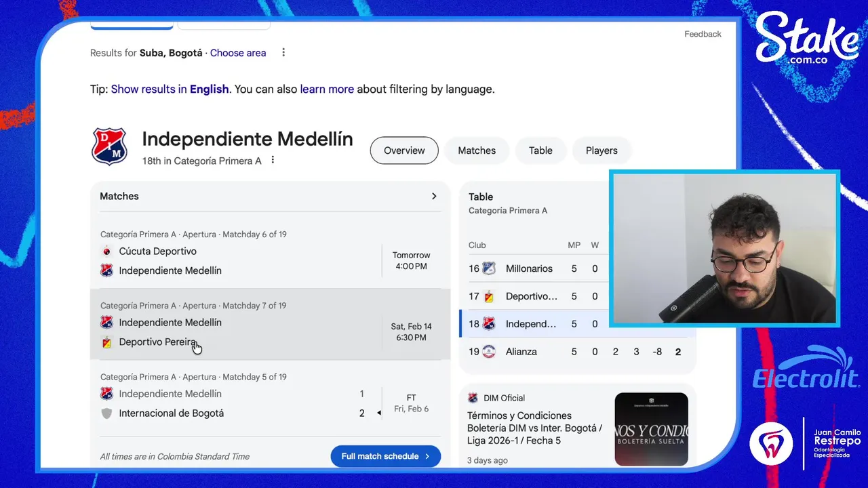Click the Independiente Medellín crest in Matchday 7

tap(106, 323)
